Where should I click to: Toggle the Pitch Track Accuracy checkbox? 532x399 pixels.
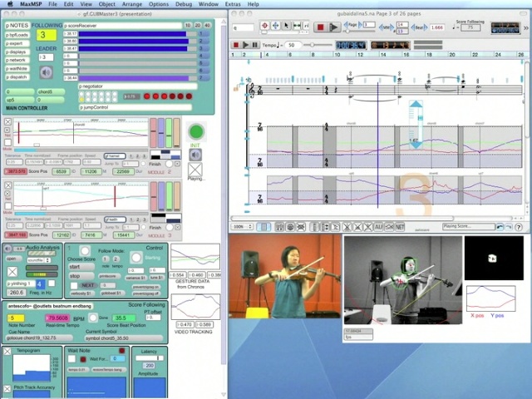click(x=7, y=389)
